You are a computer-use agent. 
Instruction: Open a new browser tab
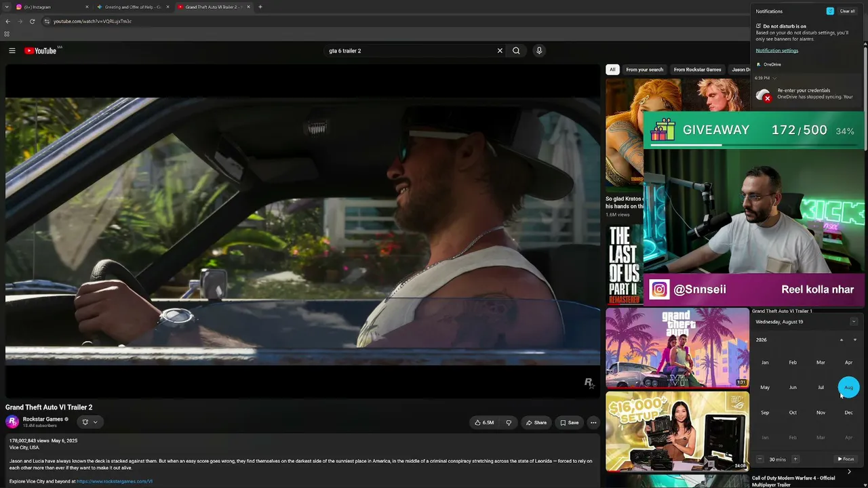[x=260, y=7]
